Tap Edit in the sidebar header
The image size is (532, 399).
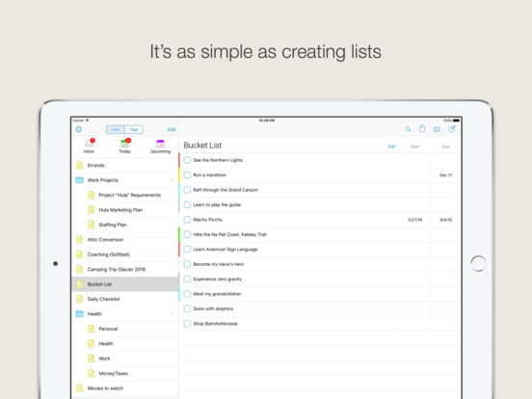pyautogui.click(x=172, y=129)
